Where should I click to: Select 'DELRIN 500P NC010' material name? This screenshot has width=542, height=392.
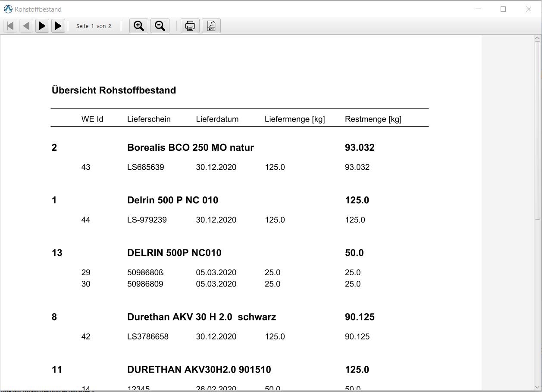(x=175, y=253)
